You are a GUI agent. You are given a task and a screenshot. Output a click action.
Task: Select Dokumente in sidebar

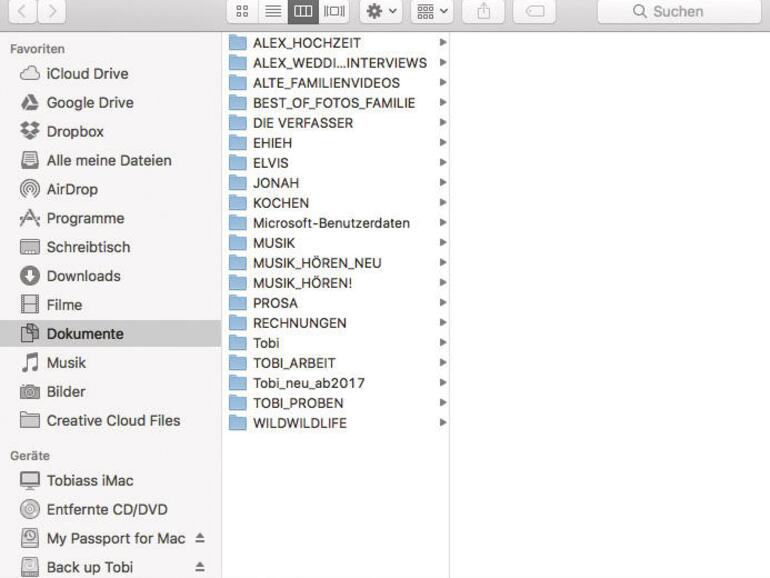tap(110, 334)
